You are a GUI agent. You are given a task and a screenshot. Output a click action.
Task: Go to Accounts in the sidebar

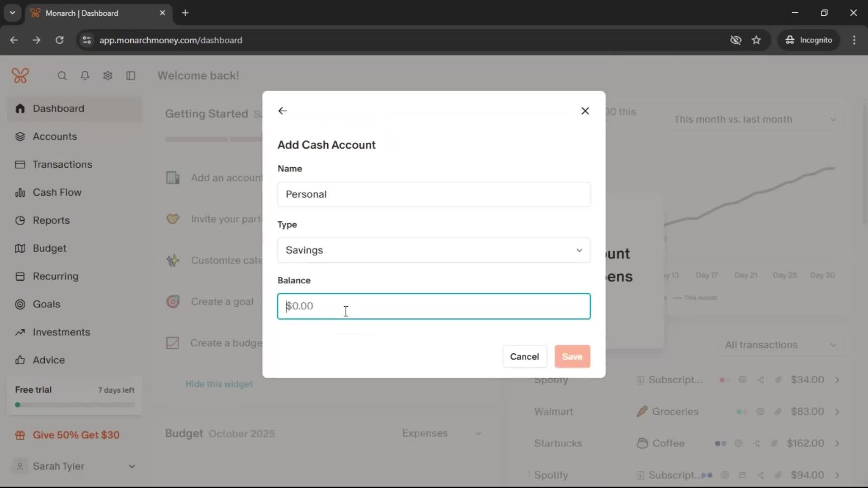pos(55,136)
